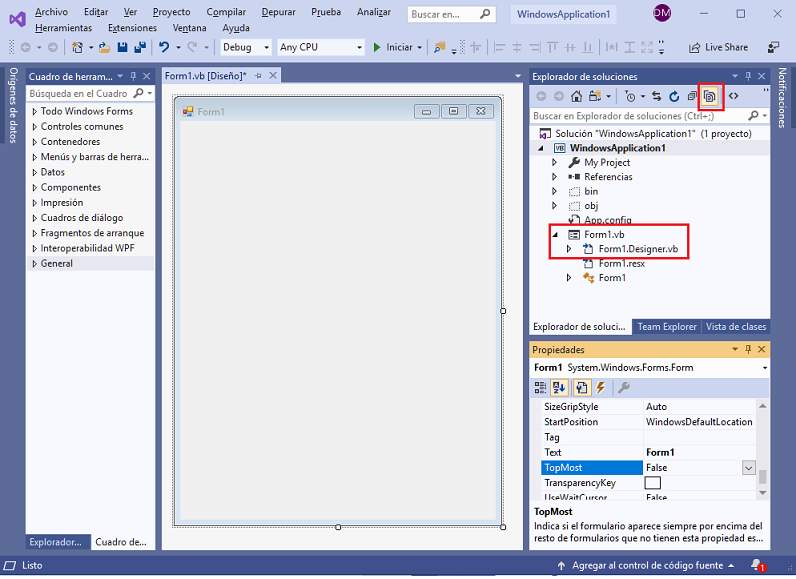Pin the Form1.vb [Diseño] tab

[x=258, y=76]
